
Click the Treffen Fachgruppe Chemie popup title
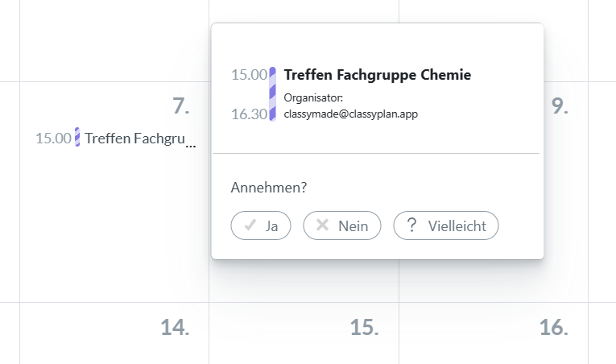click(x=377, y=75)
